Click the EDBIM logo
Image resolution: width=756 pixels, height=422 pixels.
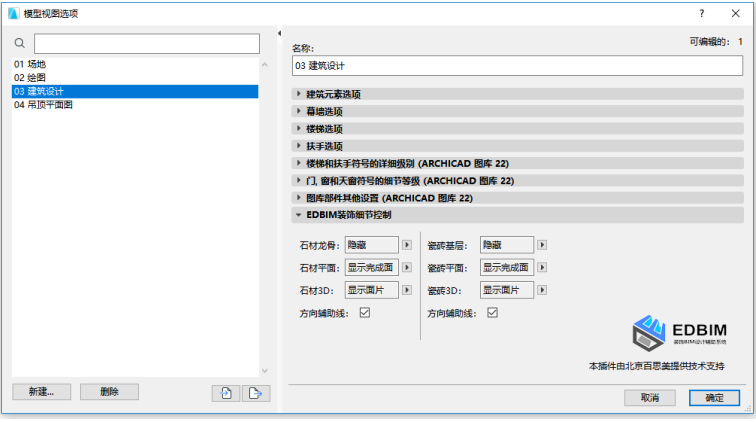(679, 333)
